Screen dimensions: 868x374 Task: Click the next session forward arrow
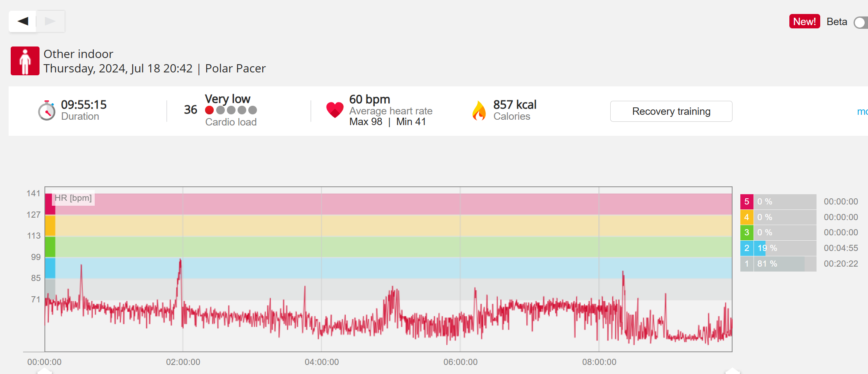click(50, 21)
